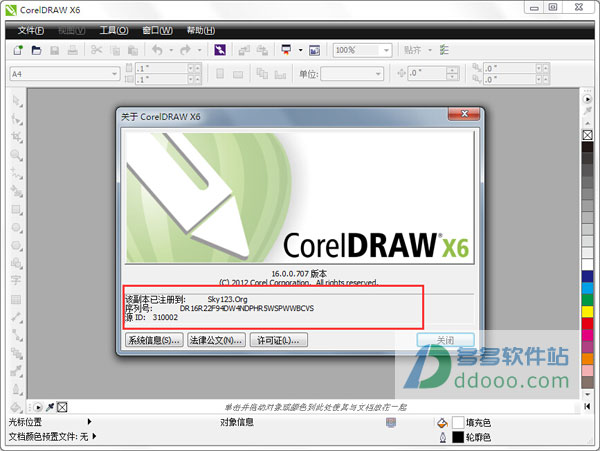Image resolution: width=600 pixels, height=451 pixels.
Task: Click the System Info (系统信息) button
Action: click(x=154, y=340)
